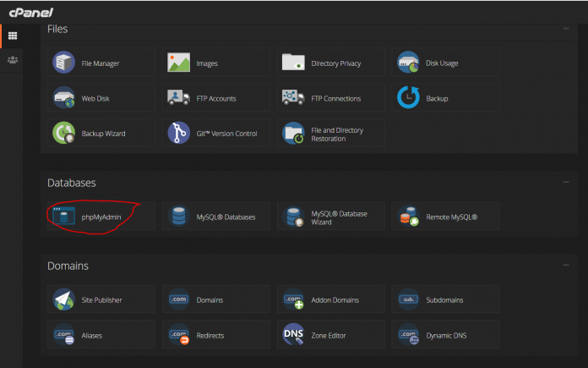Open the DNS Zone Editor icon
Image resolution: width=588 pixels, height=368 pixels.
[293, 334]
